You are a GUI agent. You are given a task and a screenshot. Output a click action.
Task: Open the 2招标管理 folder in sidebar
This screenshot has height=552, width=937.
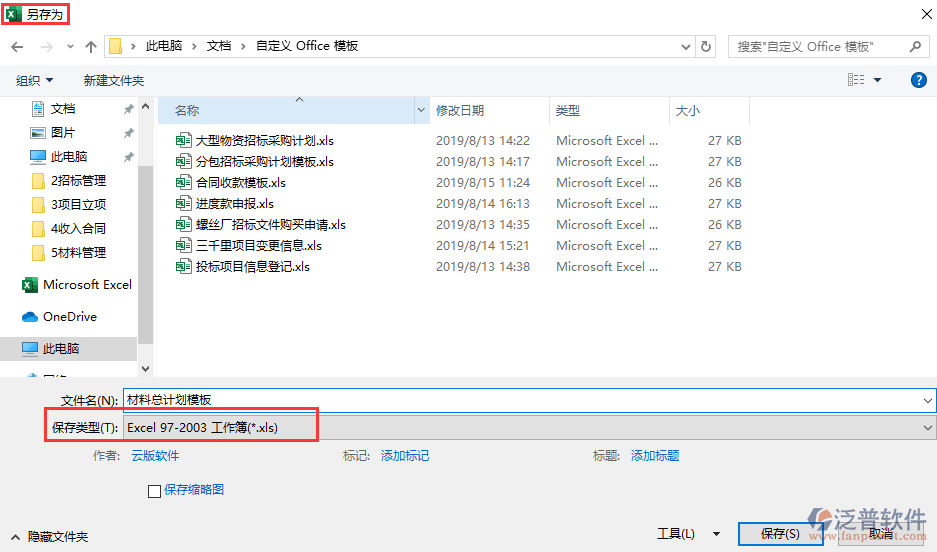tap(78, 180)
